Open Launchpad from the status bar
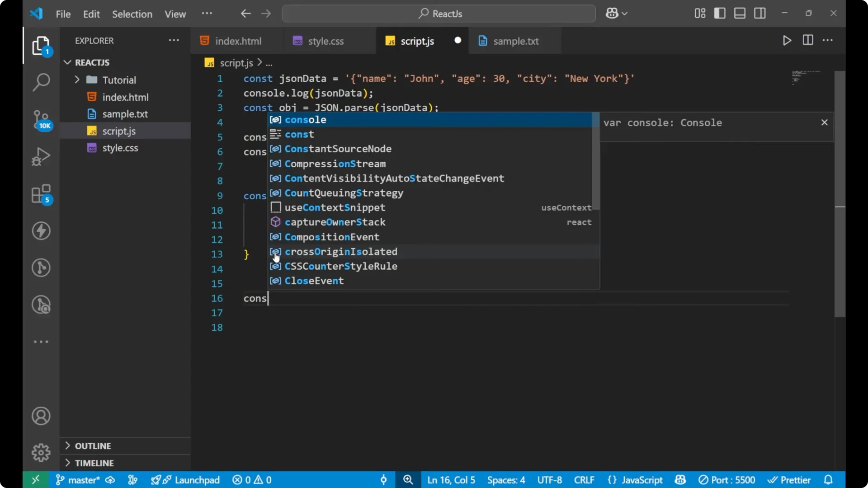868x488 pixels. (197, 480)
